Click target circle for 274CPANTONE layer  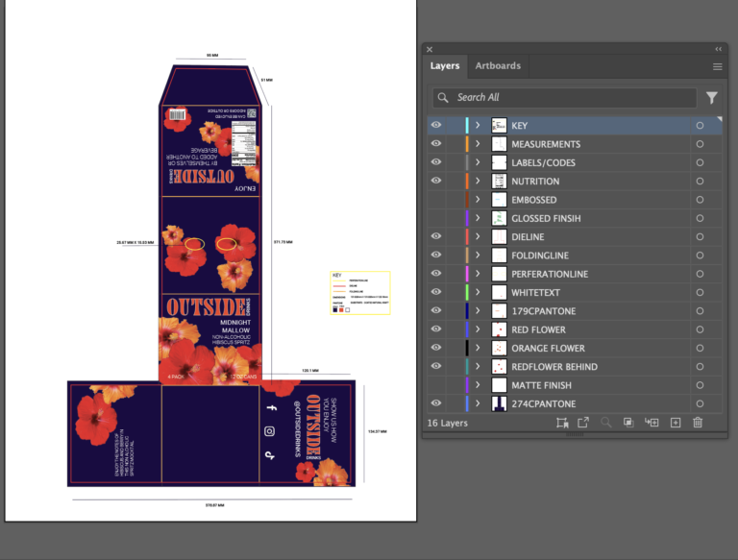(700, 403)
